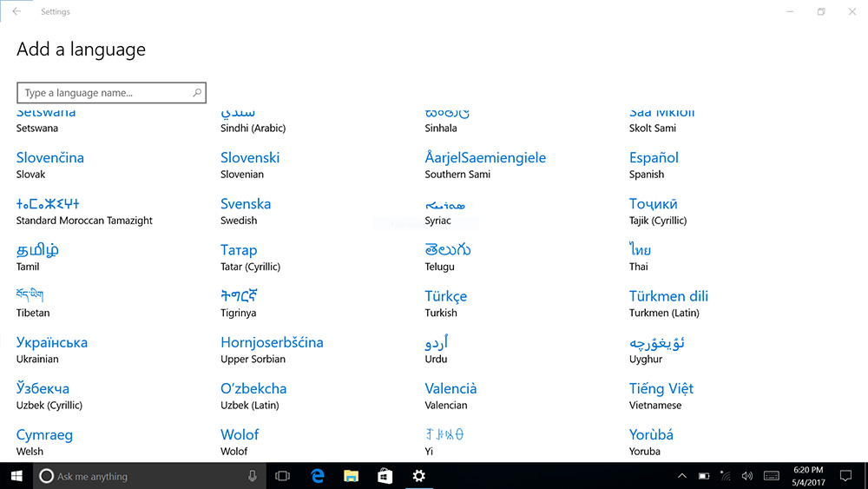The height and width of the screenshot is (489, 868).
Task: Select Español (Spanish) language
Action: (x=654, y=158)
